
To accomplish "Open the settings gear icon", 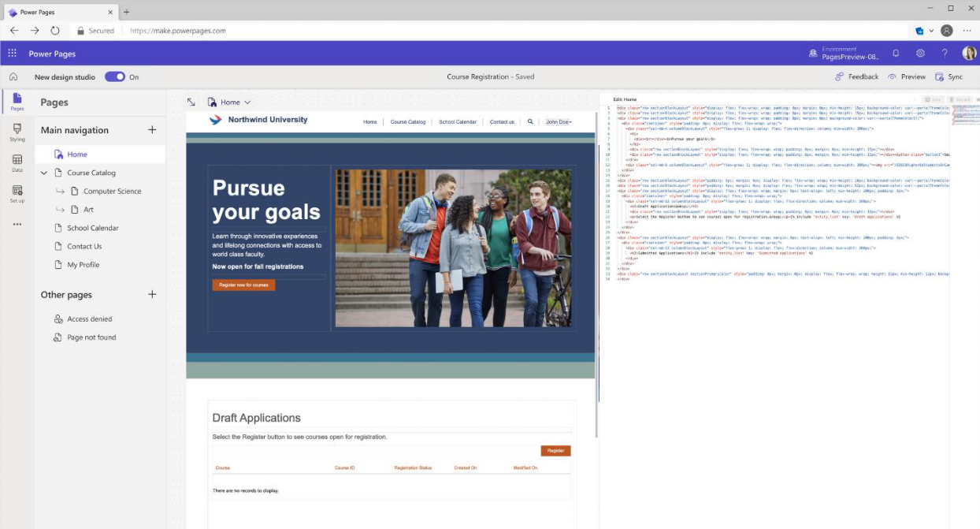I will point(920,54).
